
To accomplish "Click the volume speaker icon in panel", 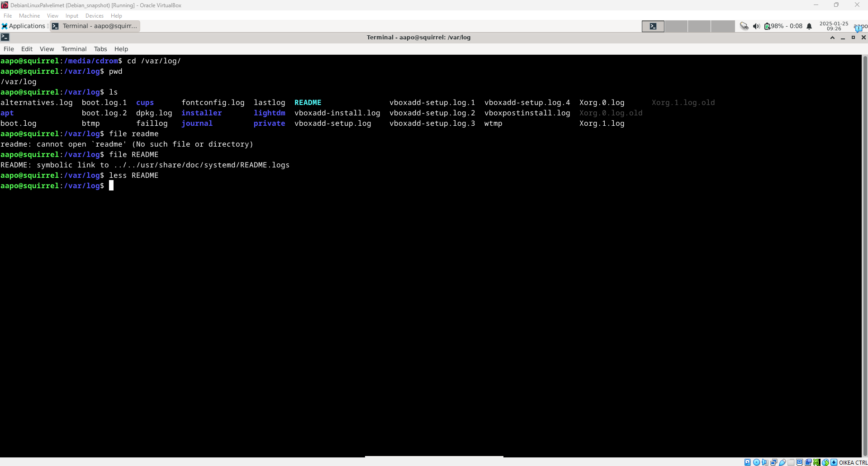I will tap(756, 26).
